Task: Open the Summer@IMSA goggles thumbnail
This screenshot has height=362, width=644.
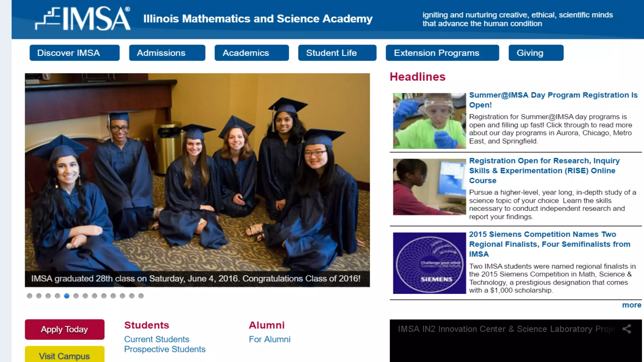Action: [x=429, y=121]
